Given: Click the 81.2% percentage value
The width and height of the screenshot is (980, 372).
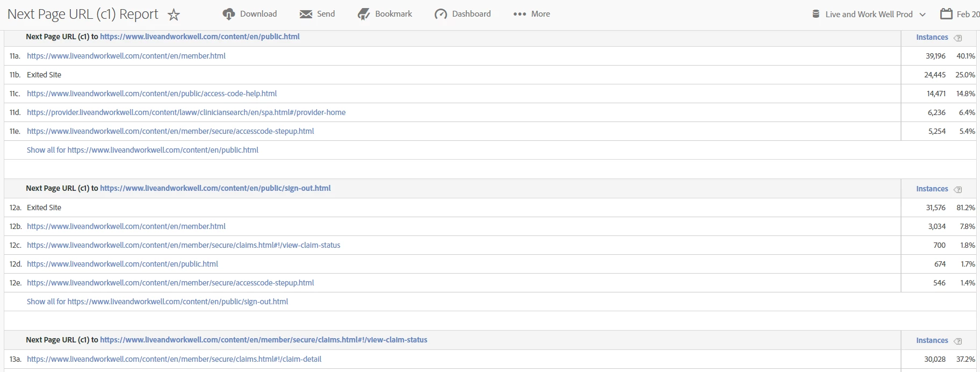Looking at the screenshot, I should click(x=965, y=208).
